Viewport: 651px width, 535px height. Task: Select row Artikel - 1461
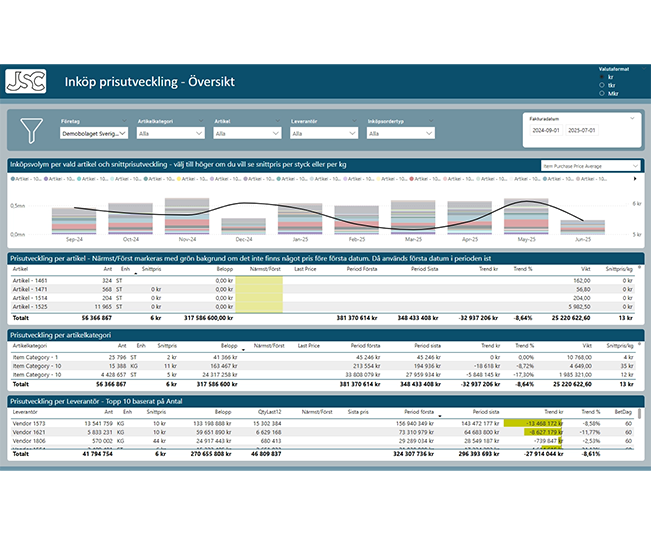322,281
